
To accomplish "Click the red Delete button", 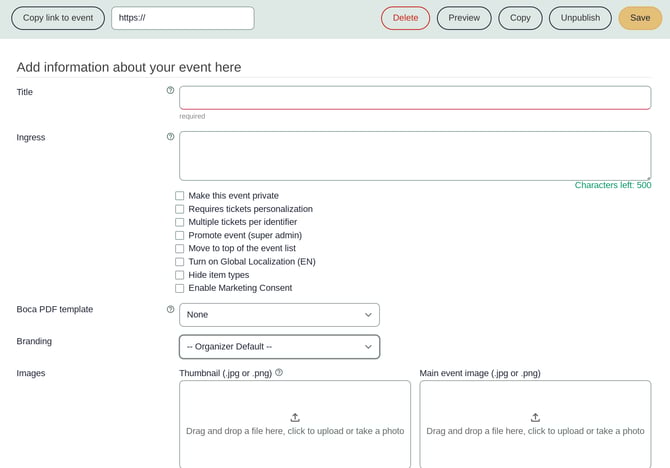I will (x=405, y=18).
